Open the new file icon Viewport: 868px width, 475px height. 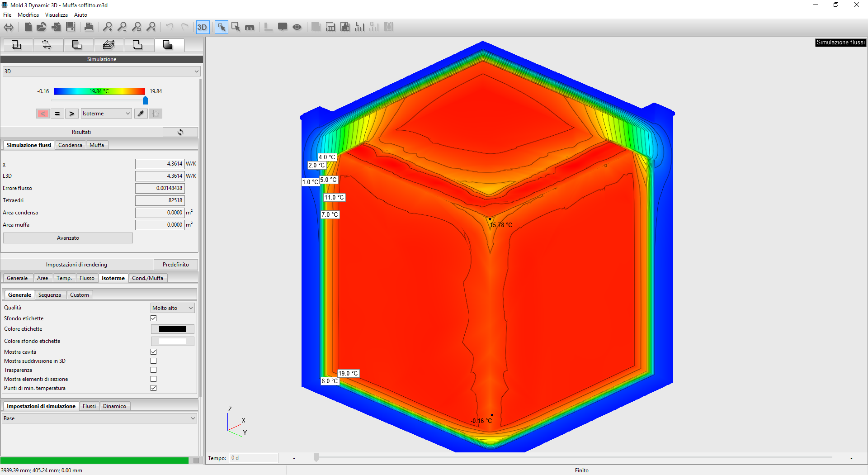pos(28,27)
